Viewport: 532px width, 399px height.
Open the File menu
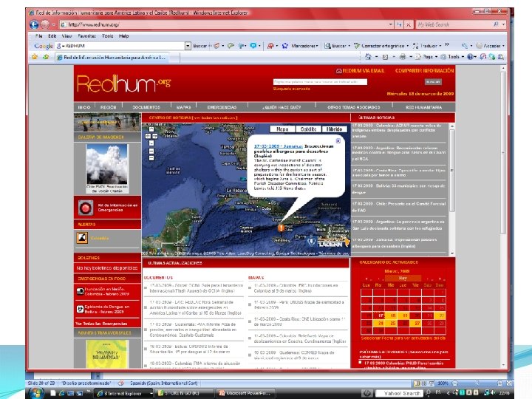(39, 36)
